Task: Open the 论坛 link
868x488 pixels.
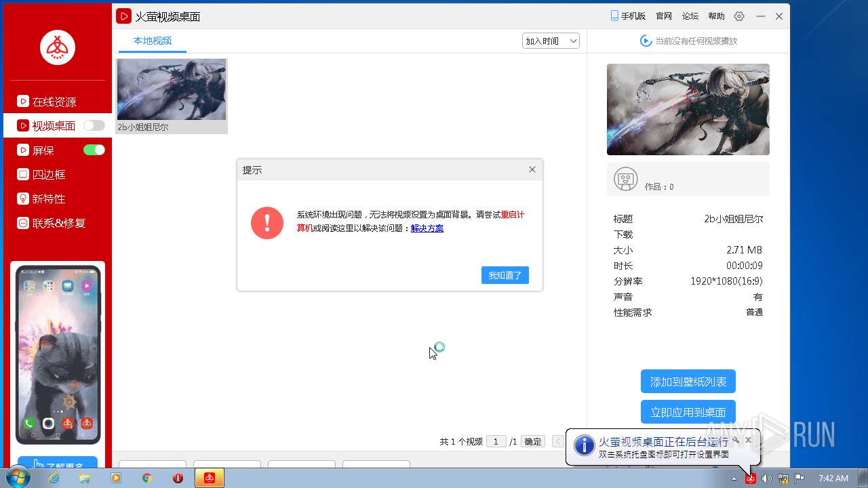Action: tap(690, 16)
